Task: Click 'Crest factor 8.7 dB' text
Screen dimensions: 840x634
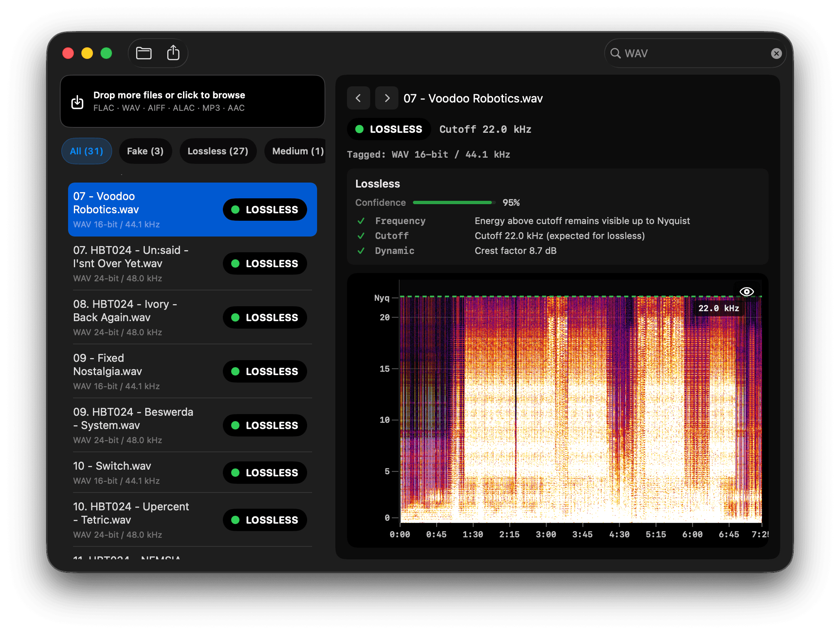Action: [x=515, y=251]
